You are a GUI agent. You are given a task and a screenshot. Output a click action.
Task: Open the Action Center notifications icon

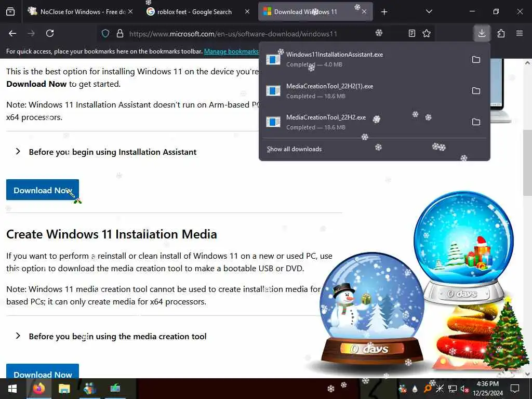point(515,389)
